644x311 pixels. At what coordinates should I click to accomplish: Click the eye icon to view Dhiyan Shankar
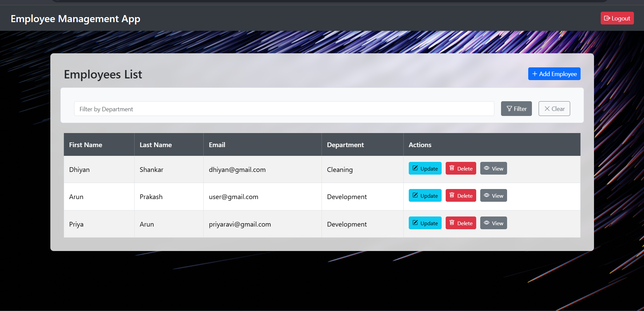487,168
